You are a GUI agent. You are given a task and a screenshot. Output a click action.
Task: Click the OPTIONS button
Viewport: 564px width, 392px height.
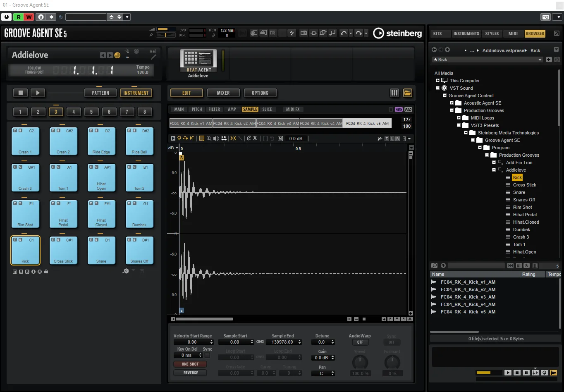[260, 93]
